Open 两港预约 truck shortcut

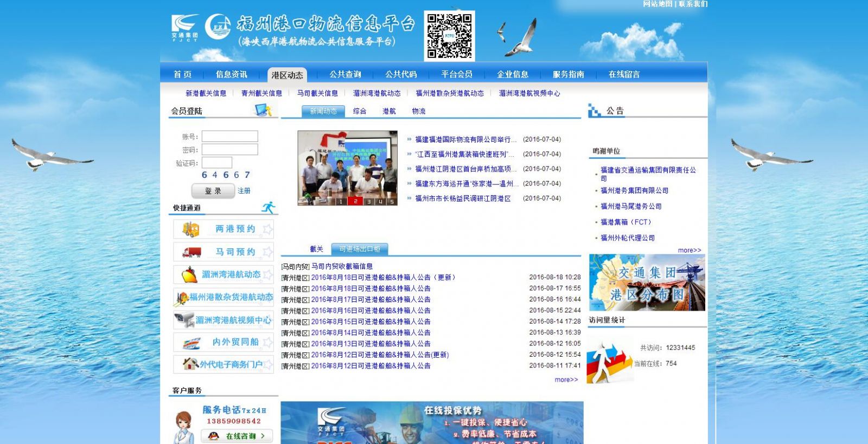click(224, 229)
